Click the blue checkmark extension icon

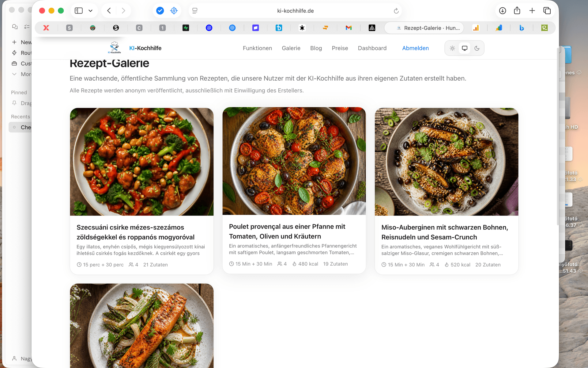[x=160, y=11]
